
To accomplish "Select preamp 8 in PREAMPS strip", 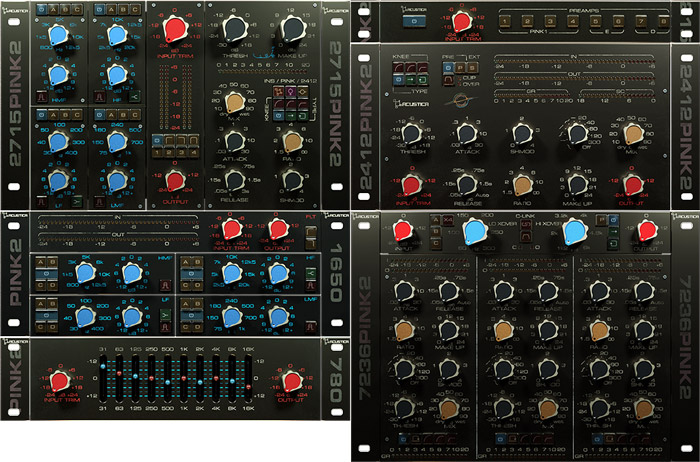I will click(x=664, y=21).
